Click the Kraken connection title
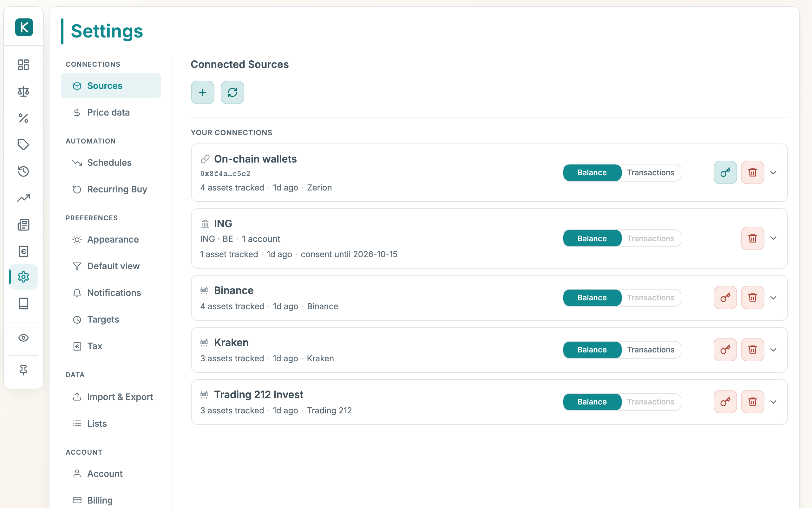This screenshot has height=508, width=812. coord(231,342)
